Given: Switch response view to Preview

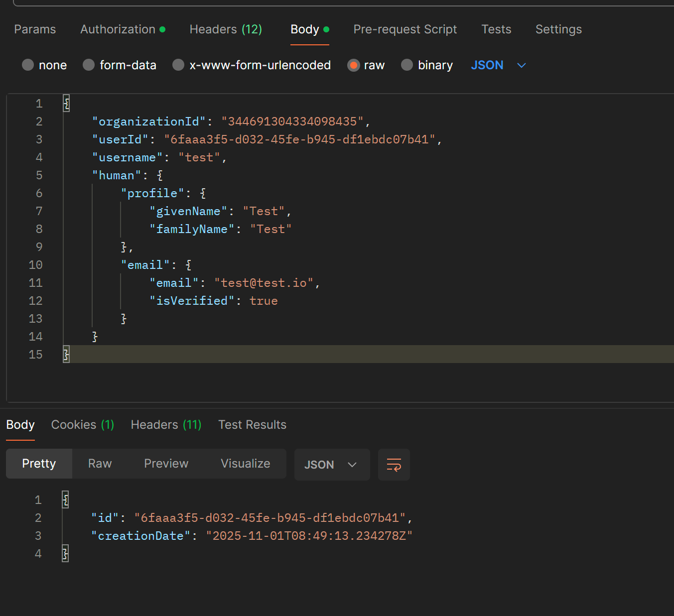Looking at the screenshot, I should (166, 464).
